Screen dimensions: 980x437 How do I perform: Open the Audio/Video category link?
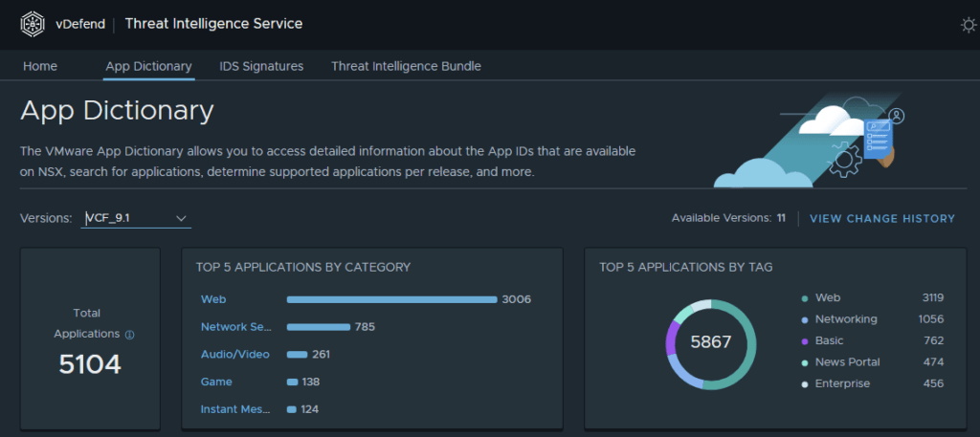[x=235, y=354]
